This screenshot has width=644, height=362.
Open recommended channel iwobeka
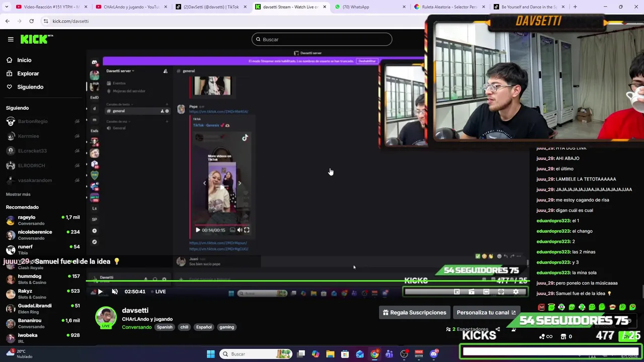click(43, 338)
